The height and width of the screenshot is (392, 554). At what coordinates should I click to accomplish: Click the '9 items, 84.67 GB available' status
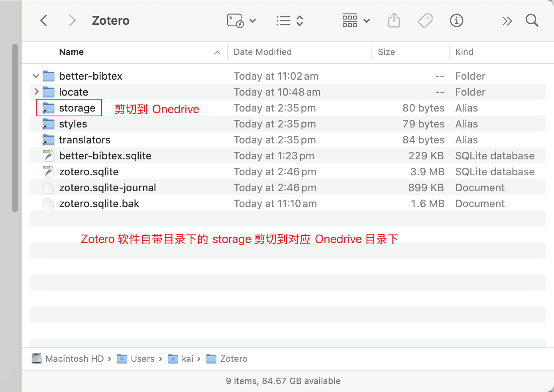pyautogui.click(x=283, y=381)
